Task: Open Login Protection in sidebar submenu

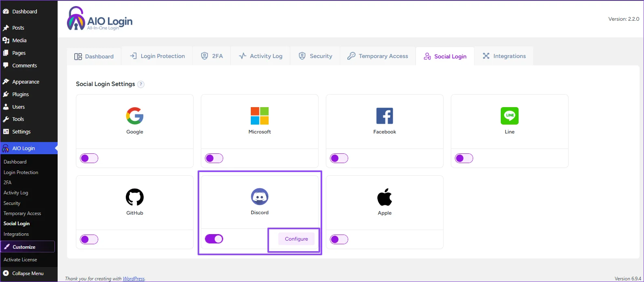Action: pyautogui.click(x=21, y=172)
